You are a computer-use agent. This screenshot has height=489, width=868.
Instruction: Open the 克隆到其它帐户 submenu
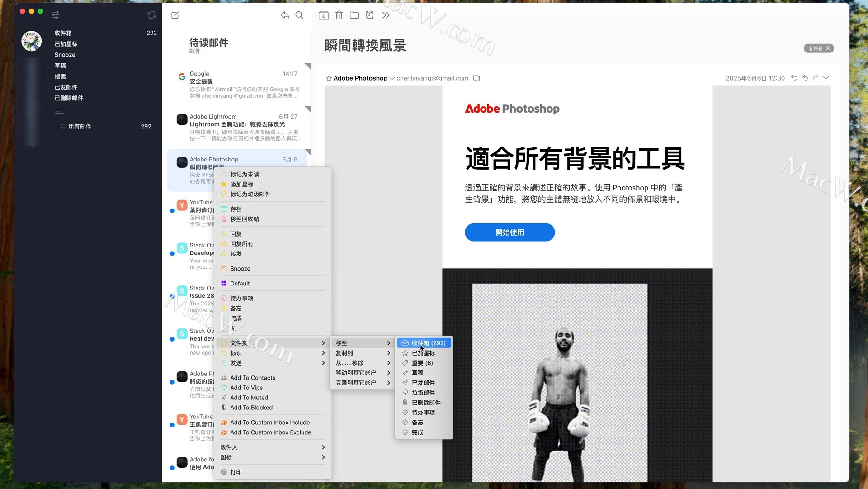click(x=363, y=383)
